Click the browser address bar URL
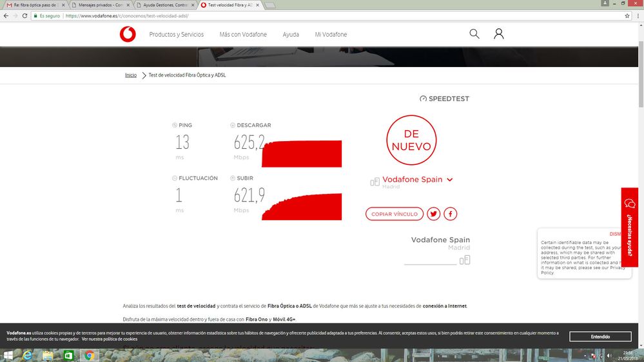Image resolution: width=644 pixels, height=362 pixels. click(127, 16)
